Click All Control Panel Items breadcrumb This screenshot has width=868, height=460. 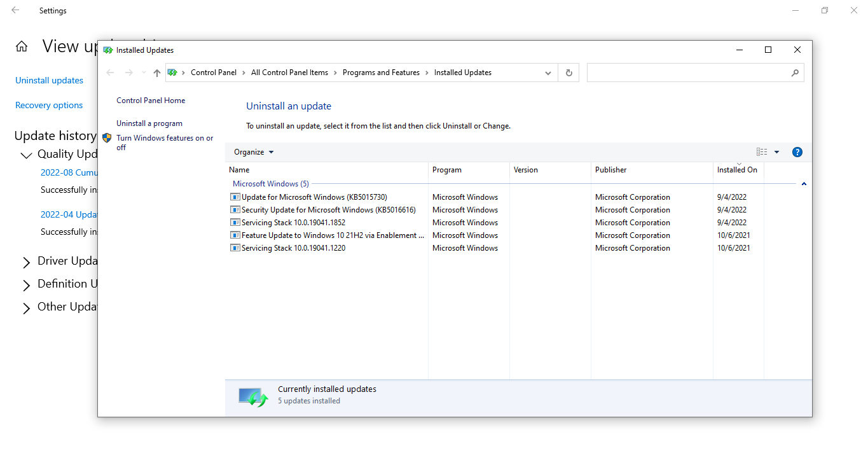(x=289, y=73)
